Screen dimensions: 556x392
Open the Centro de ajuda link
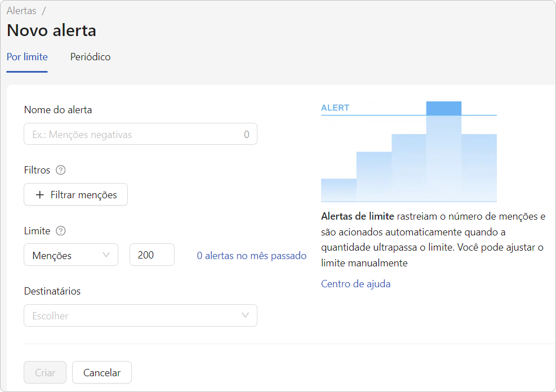(x=355, y=284)
